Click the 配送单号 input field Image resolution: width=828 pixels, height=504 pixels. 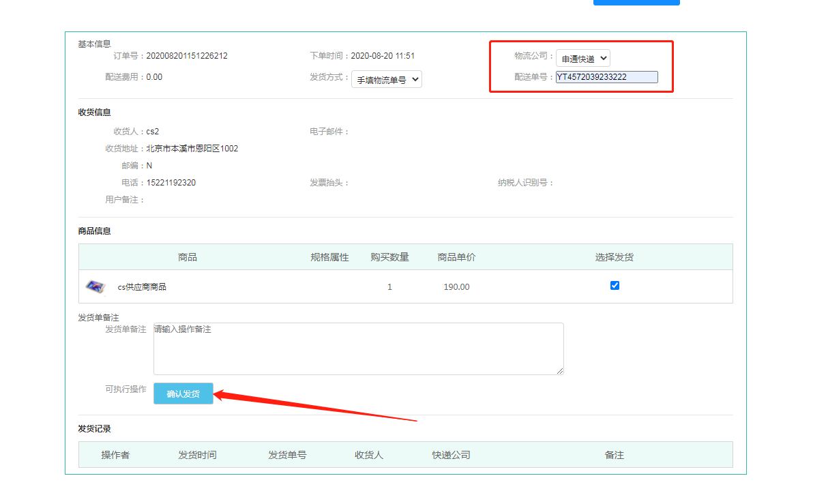(x=606, y=77)
